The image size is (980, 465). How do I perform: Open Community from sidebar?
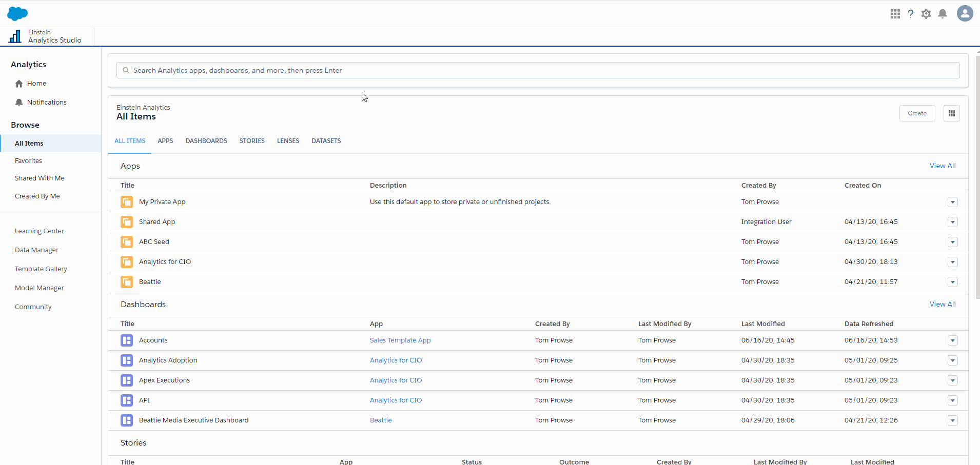(x=33, y=307)
